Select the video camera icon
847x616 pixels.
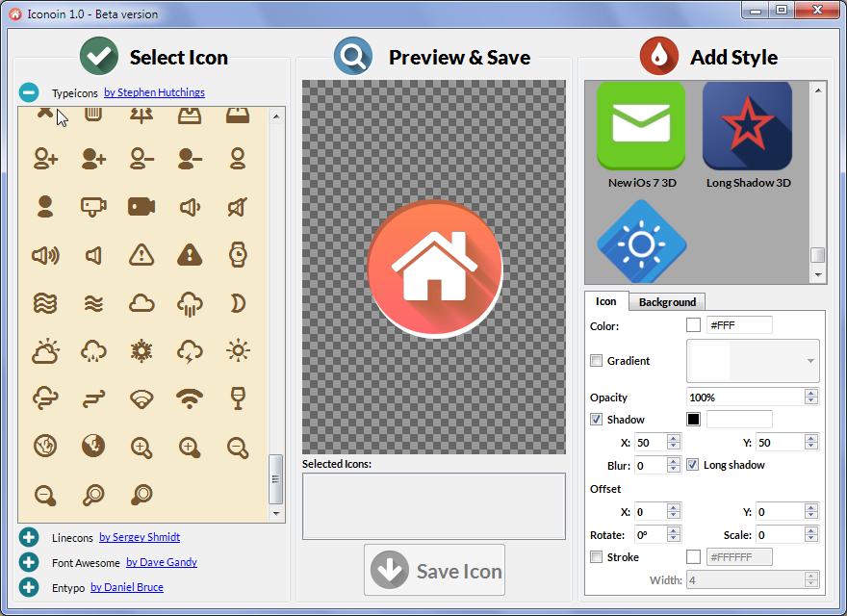(141, 207)
